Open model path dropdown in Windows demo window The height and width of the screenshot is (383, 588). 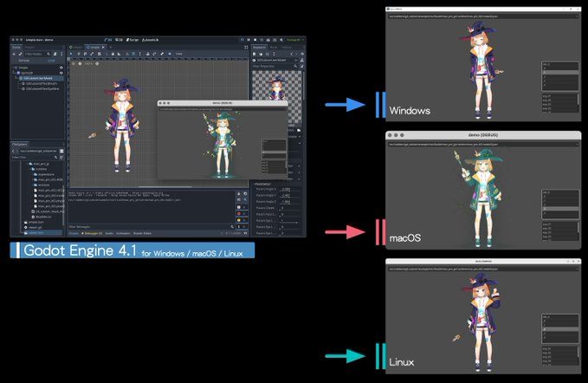tap(483, 16)
